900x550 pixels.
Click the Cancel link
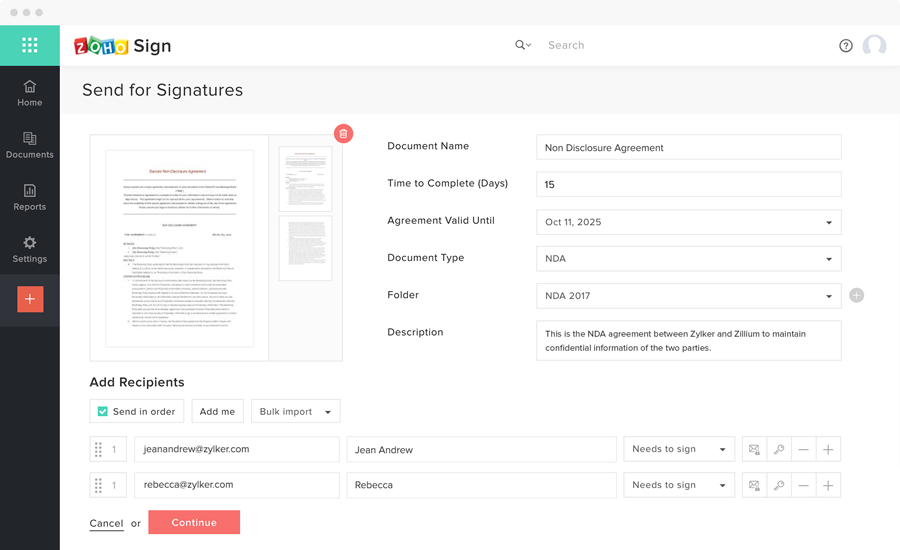click(x=106, y=523)
